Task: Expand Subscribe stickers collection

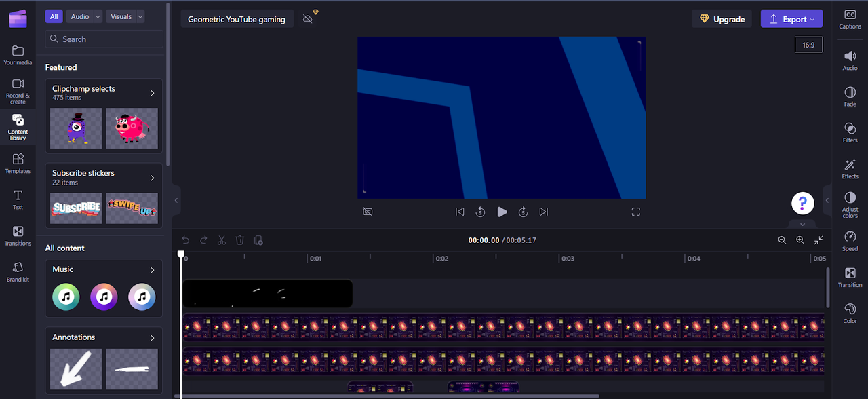Action: [152, 178]
